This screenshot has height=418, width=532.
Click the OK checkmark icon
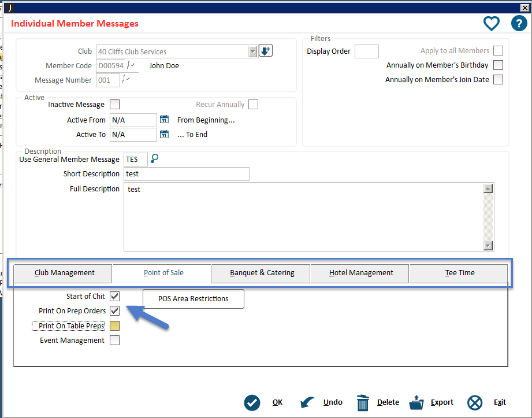252,402
